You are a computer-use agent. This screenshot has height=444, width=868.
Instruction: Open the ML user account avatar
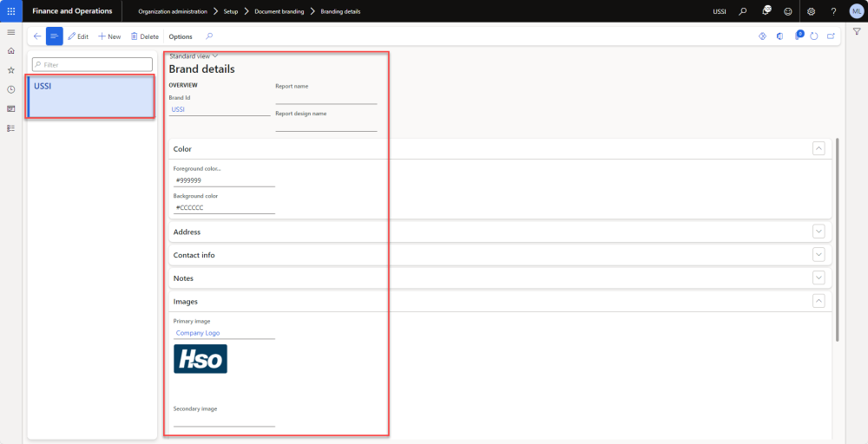click(857, 11)
